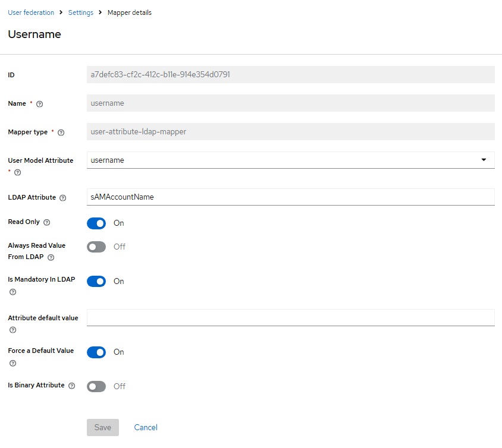The width and height of the screenshot is (502, 448).
Task: Turn off Force a Default Value switch
Action: tap(96, 352)
